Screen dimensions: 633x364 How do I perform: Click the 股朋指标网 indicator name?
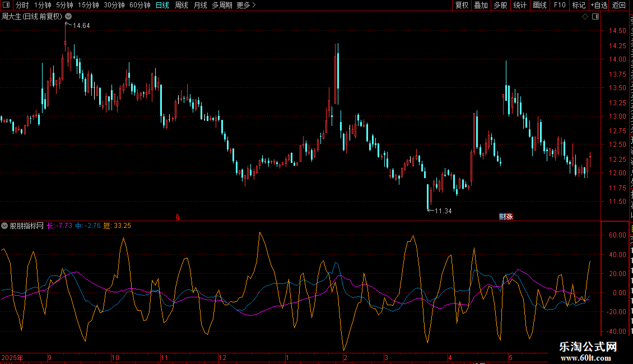coord(27,226)
